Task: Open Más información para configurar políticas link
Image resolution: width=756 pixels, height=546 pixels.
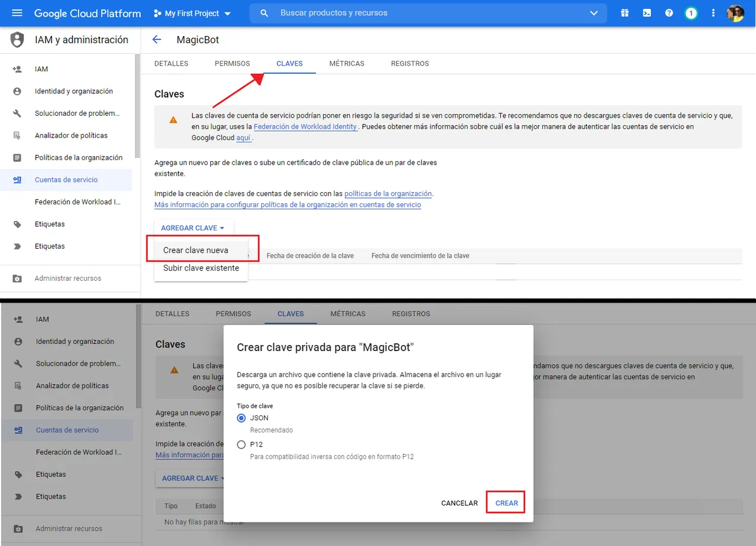Action: tap(288, 204)
